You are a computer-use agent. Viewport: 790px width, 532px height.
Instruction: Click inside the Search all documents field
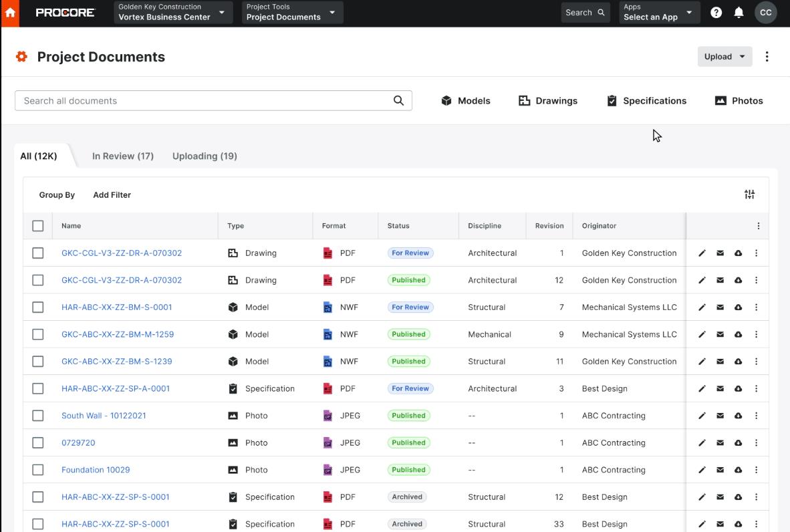tap(201, 100)
